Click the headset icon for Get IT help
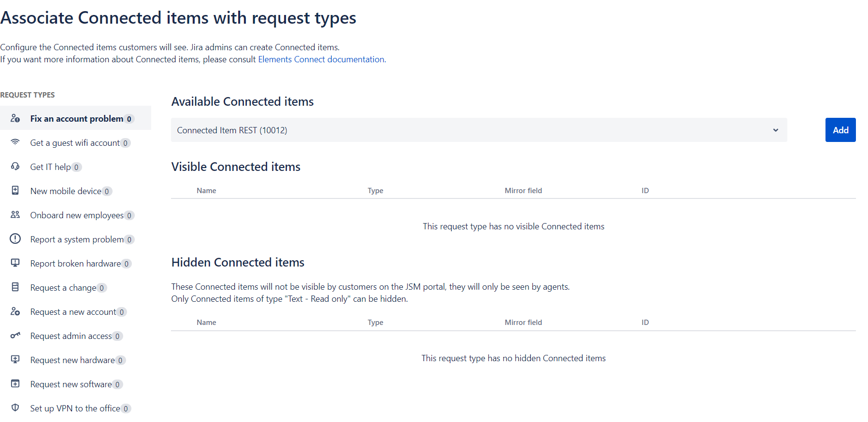The width and height of the screenshot is (868, 422). tap(15, 166)
